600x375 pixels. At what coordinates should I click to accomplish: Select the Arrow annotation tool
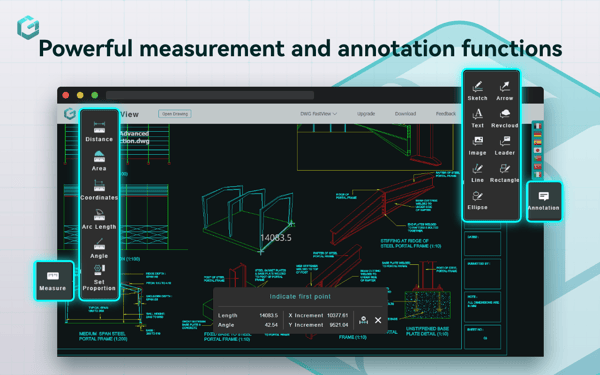point(504,91)
